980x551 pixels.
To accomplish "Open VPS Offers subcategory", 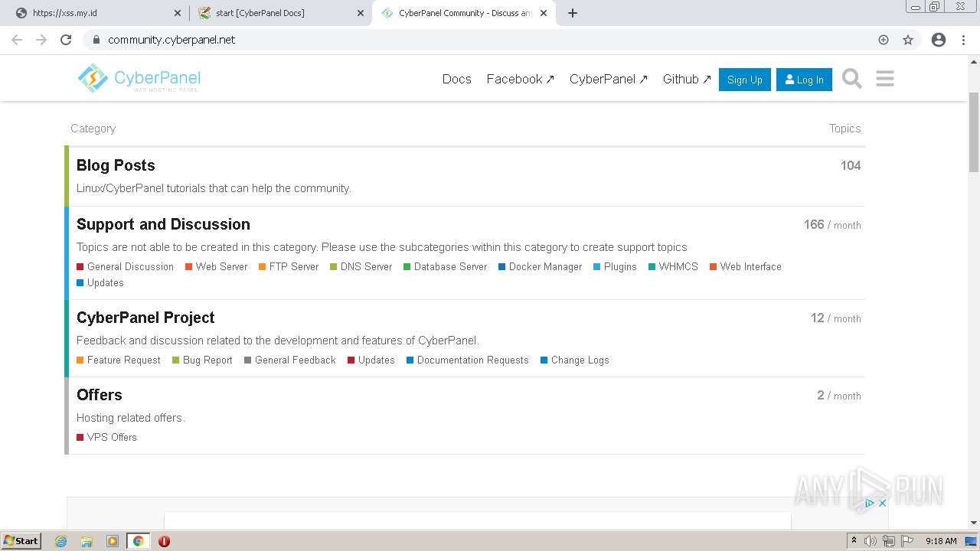I will (106, 437).
